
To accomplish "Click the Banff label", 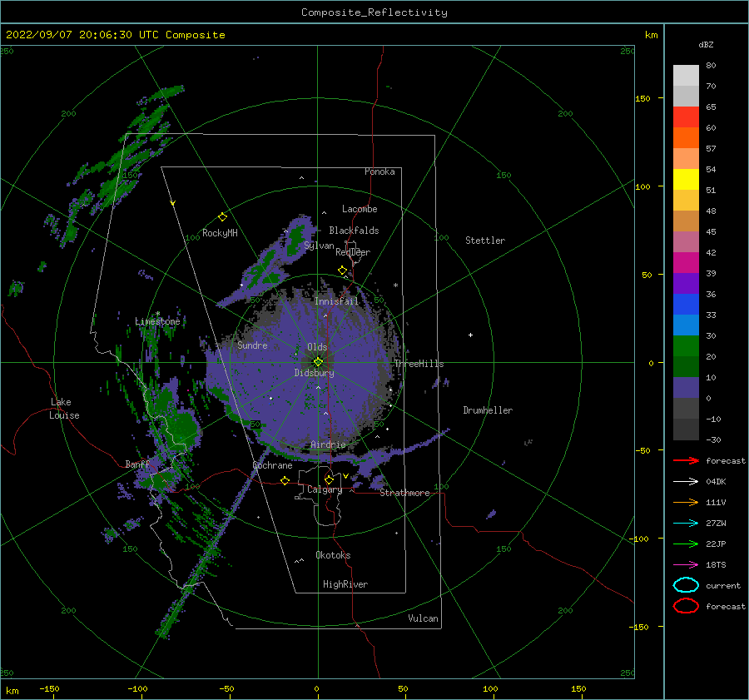I will click(x=137, y=464).
